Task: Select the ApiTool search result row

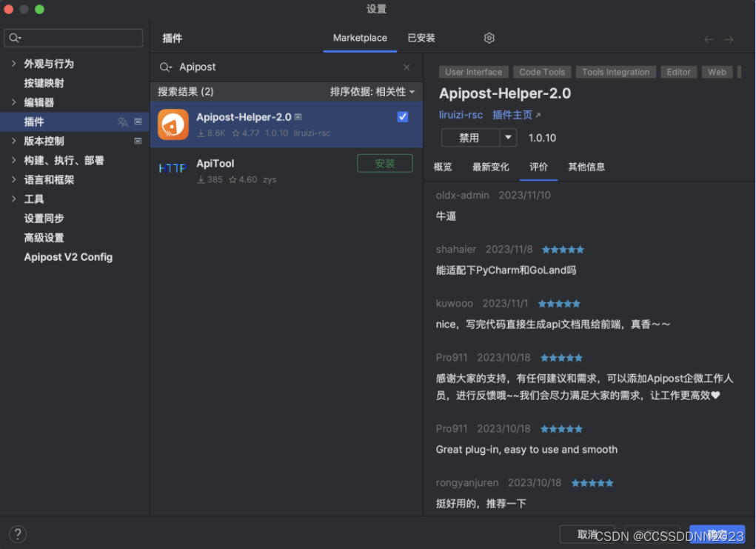Action: 287,171
